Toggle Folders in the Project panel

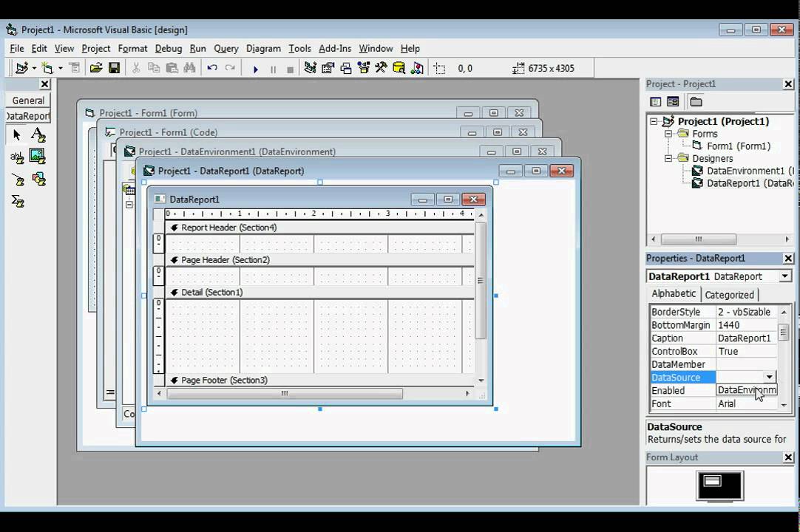point(696,101)
